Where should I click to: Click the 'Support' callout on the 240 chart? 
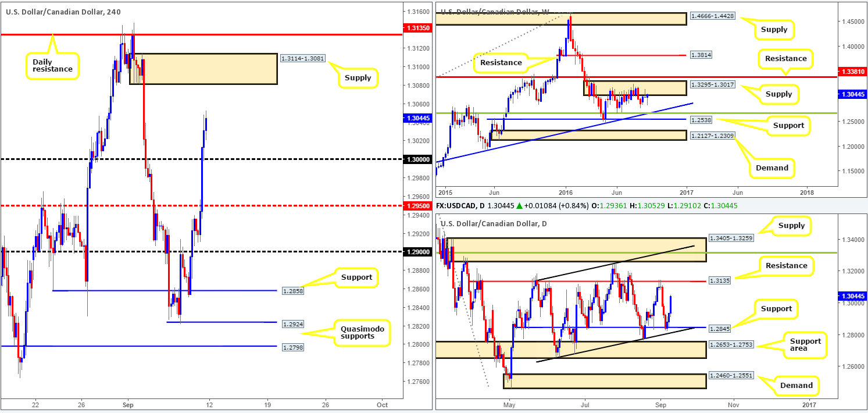coord(356,277)
